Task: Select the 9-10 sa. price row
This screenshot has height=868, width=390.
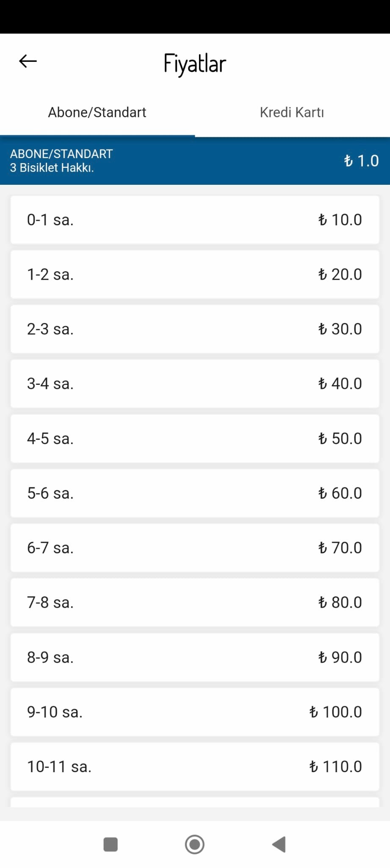Action: click(195, 712)
